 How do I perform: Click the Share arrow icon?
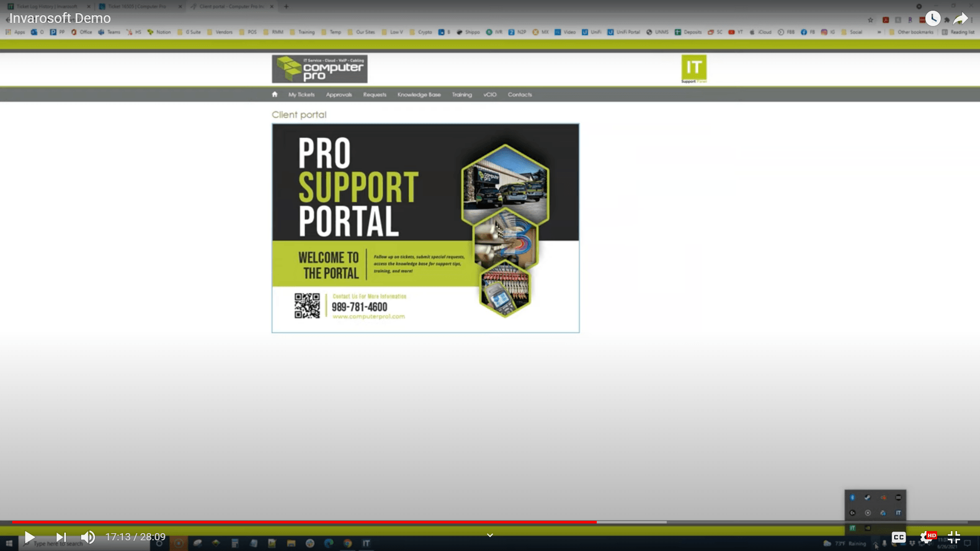pyautogui.click(x=960, y=19)
